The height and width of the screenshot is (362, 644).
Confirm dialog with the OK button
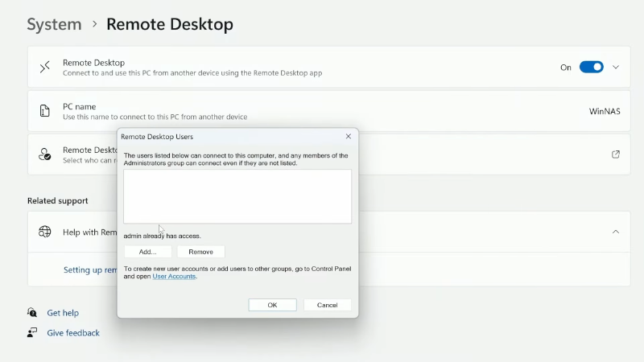[x=272, y=305]
